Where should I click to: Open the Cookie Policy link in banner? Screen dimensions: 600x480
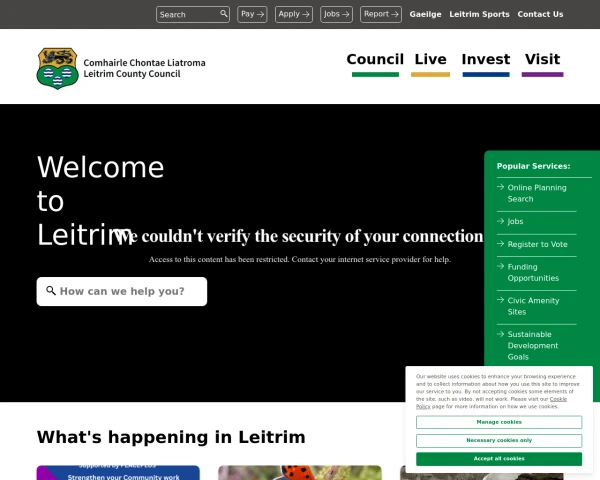click(558, 399)
